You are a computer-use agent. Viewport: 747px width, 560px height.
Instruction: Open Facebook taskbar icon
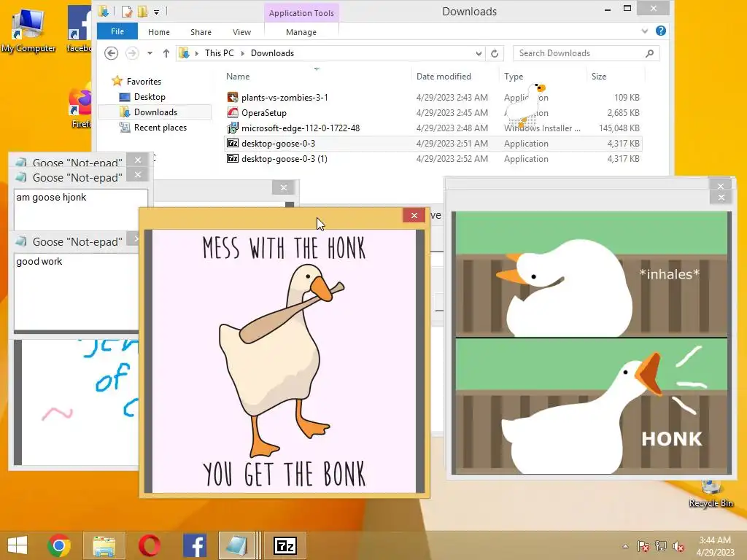point(194,545)
